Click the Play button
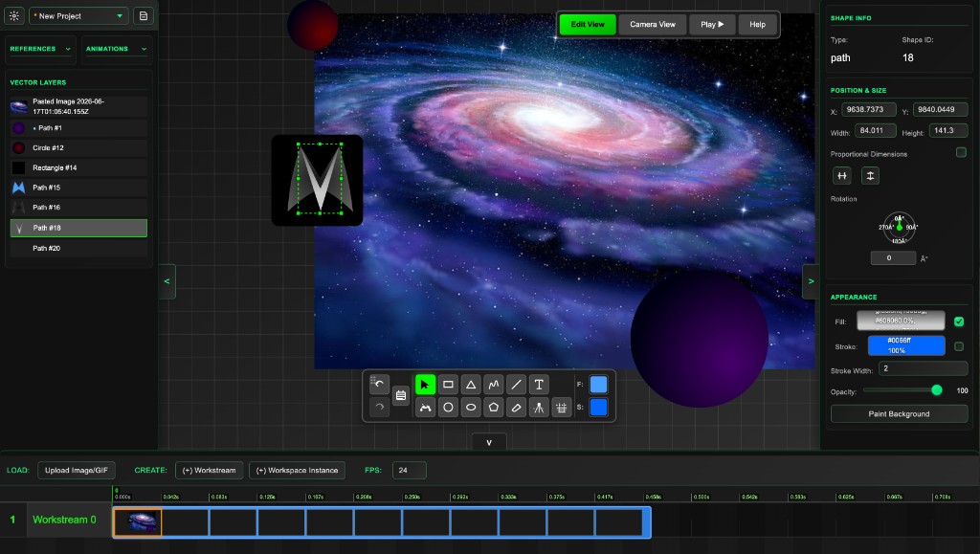Image resolution: width=980 pixels, height=554 pixels. point(712,24)
